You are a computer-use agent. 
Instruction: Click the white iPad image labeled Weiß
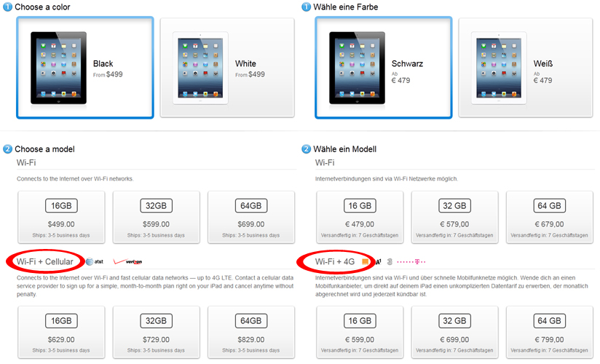tap(499, 68)
